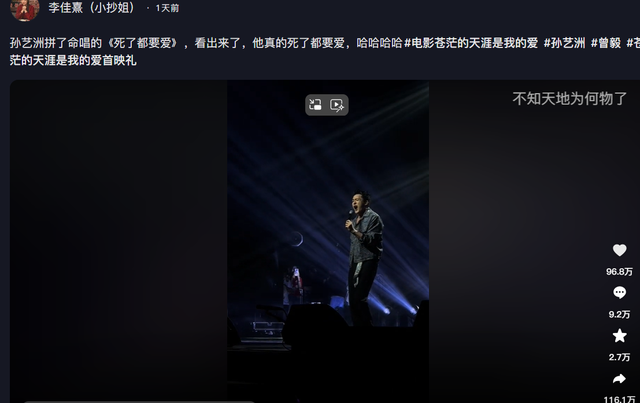Click the 1天前 post timestamp
Screen dimensions: 640x403
[x=167, y=8]
